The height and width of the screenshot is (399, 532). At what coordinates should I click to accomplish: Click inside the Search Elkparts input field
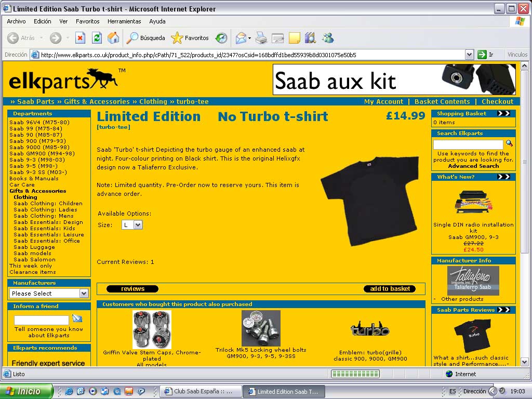[x=468, y=144]
